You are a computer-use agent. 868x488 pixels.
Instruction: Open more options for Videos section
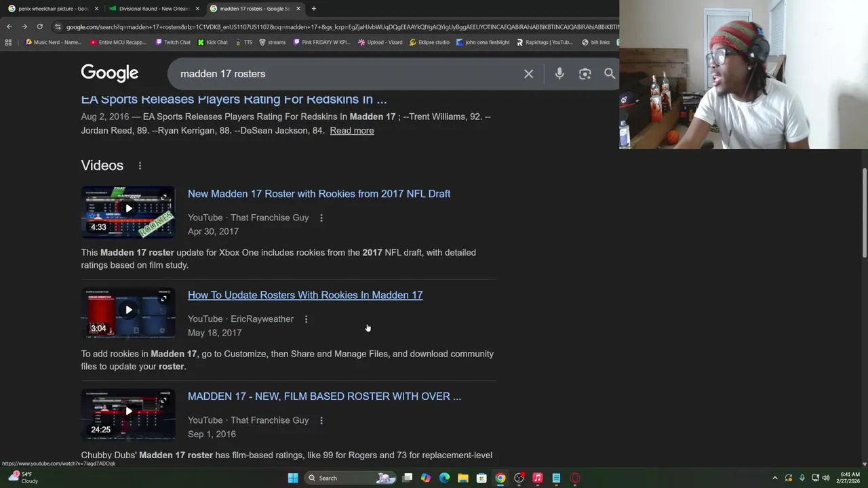(x=140, y=165)
